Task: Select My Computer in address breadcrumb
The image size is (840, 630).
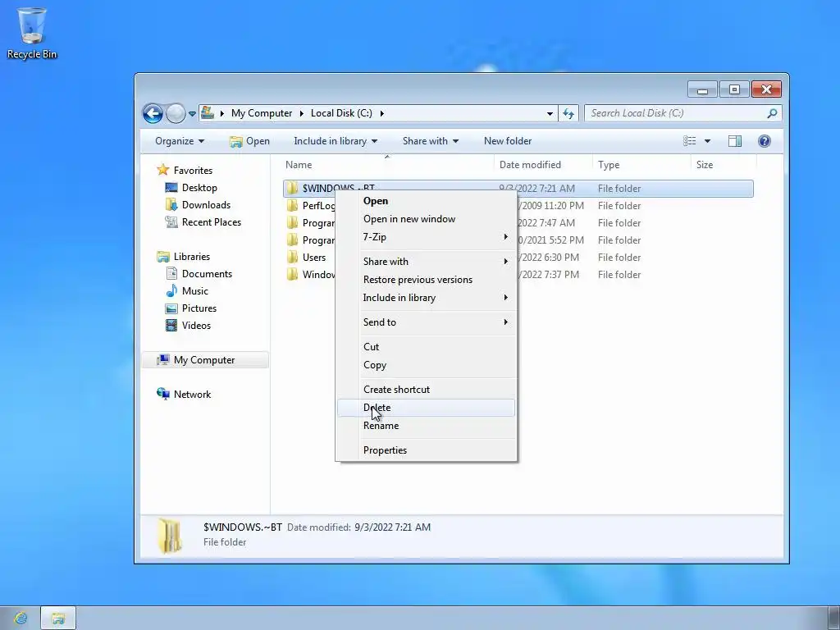Action: pos(262,113)
